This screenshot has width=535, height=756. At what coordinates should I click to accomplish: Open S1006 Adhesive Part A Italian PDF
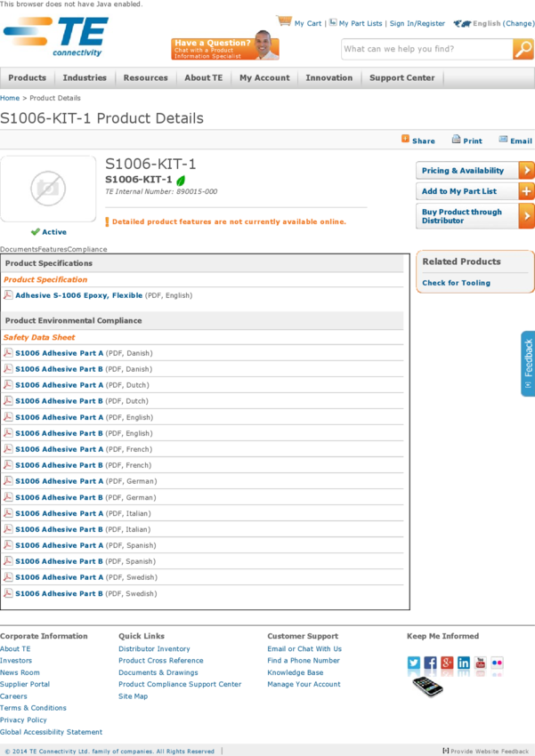[x=59, y=513]
